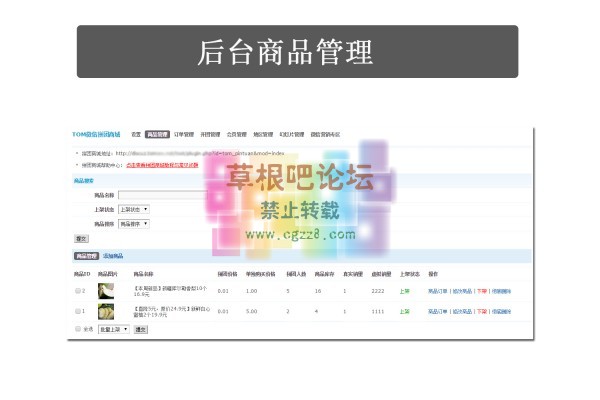600x400 pixels.
Task: Open the 上架状态 dropdown in search form
Action: coord(134,209)
